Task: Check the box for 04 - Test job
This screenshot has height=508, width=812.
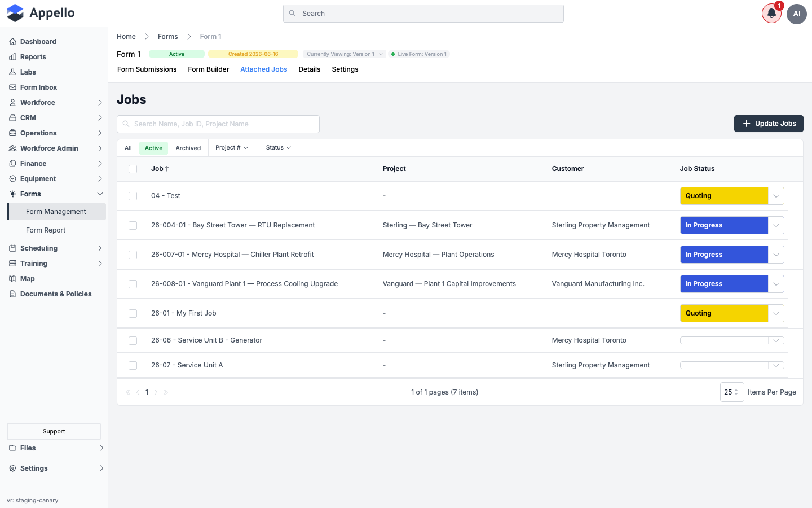Action: [133, 196]
